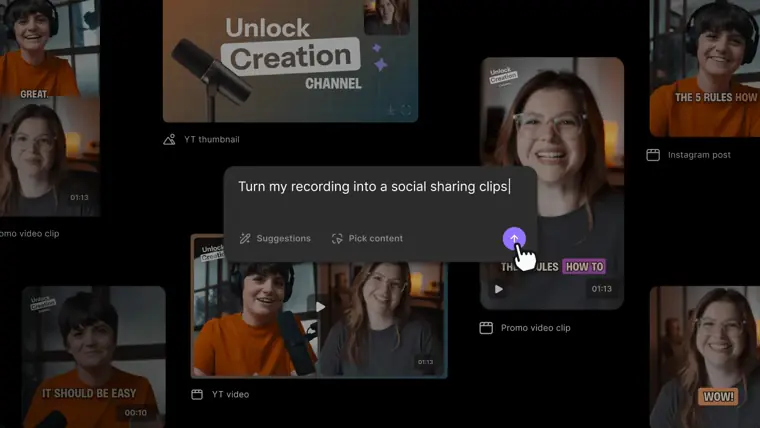Play the YT video thumbnail
Screen dimensions: 760x428
pos(320,307)
